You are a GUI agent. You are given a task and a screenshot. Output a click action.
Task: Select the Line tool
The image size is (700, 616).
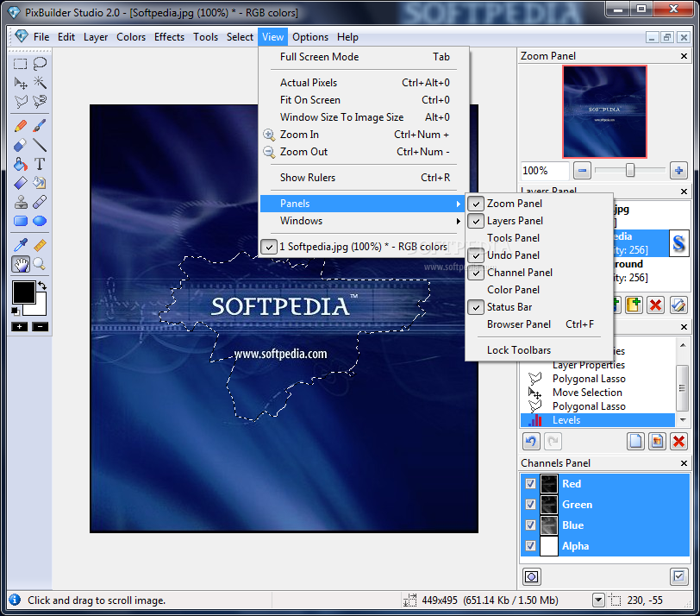point(40,145)
